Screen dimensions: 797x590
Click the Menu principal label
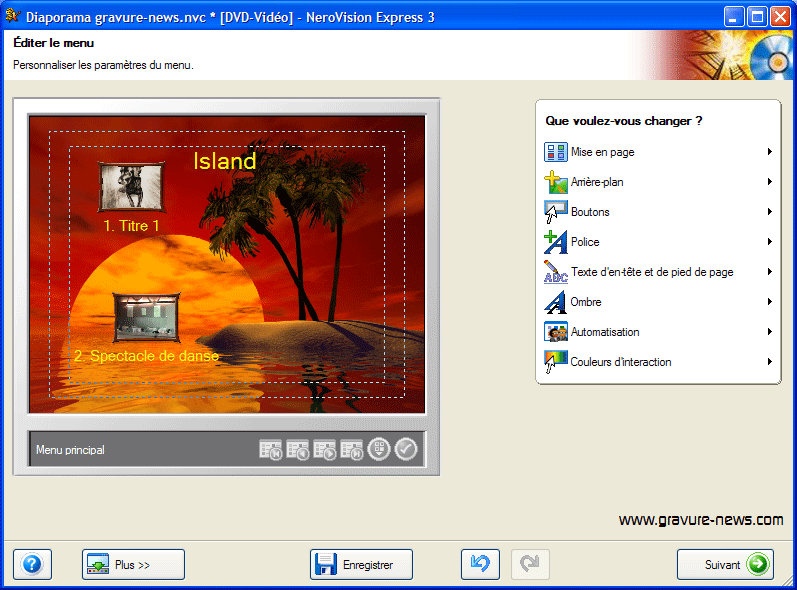click(70, 450)
